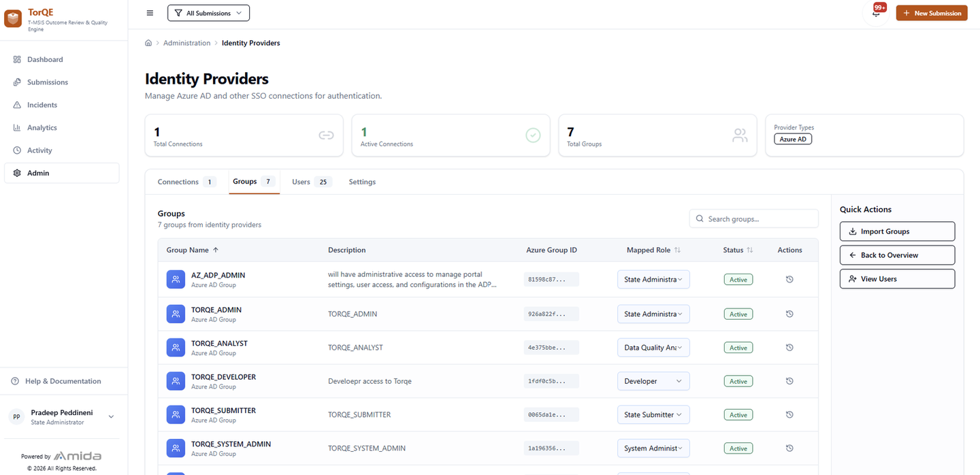This screenshot has width=980, height=475.
Task: Open Dashboard in the sidebar
Action: pos(61,59)
